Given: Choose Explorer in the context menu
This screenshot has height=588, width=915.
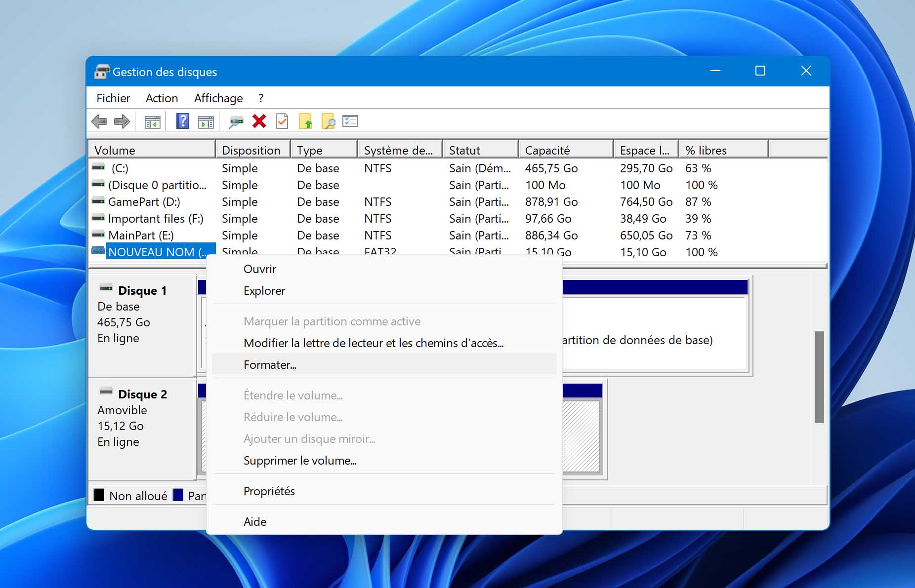Looking at the screenshot, I should click(x=384, y=291).
